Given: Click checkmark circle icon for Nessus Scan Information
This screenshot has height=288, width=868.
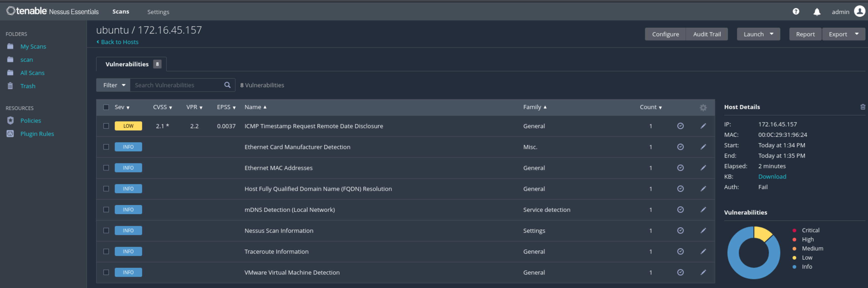Looking at the screenshot, I should click(x=680, y=231).
